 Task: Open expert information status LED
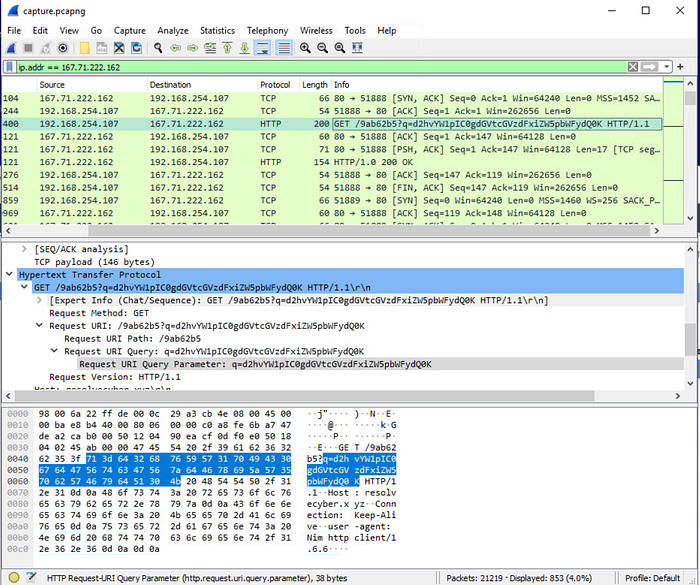14,577
